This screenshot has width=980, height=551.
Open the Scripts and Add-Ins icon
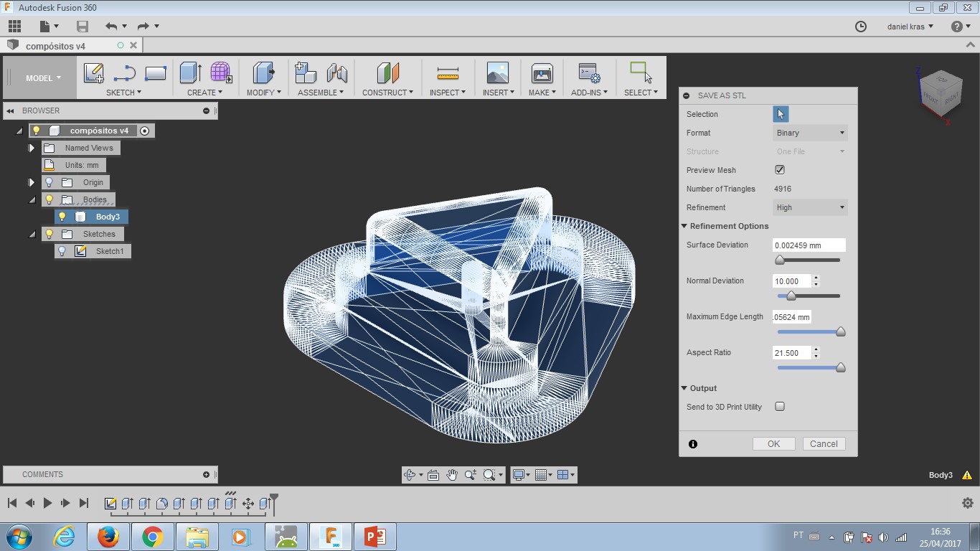click(x=589, y=72)
